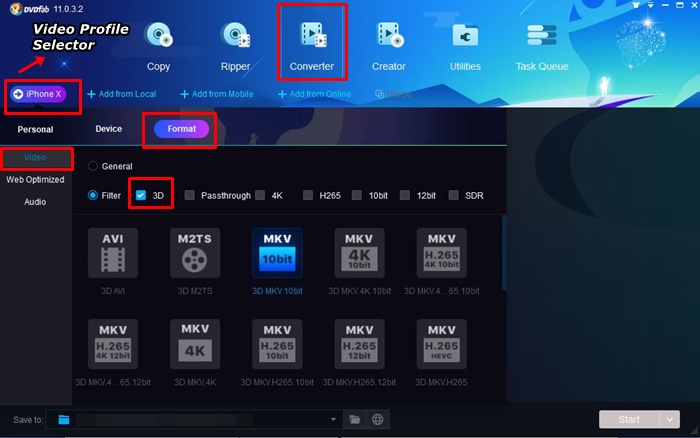Open the Copy module
Image resolution: width=700 pixels, height=438 pixels.
pos(158,47)
